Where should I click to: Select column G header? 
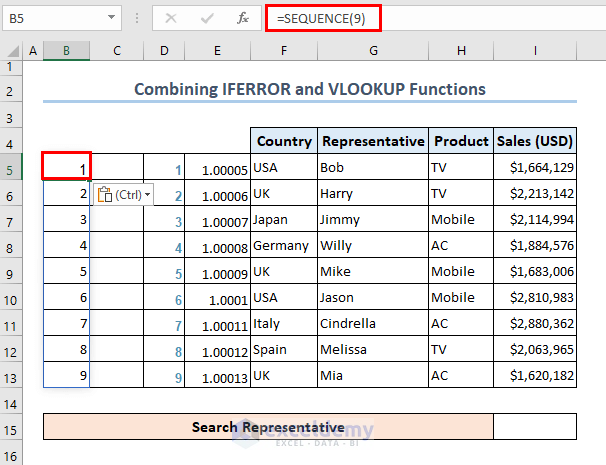point(373,51)
